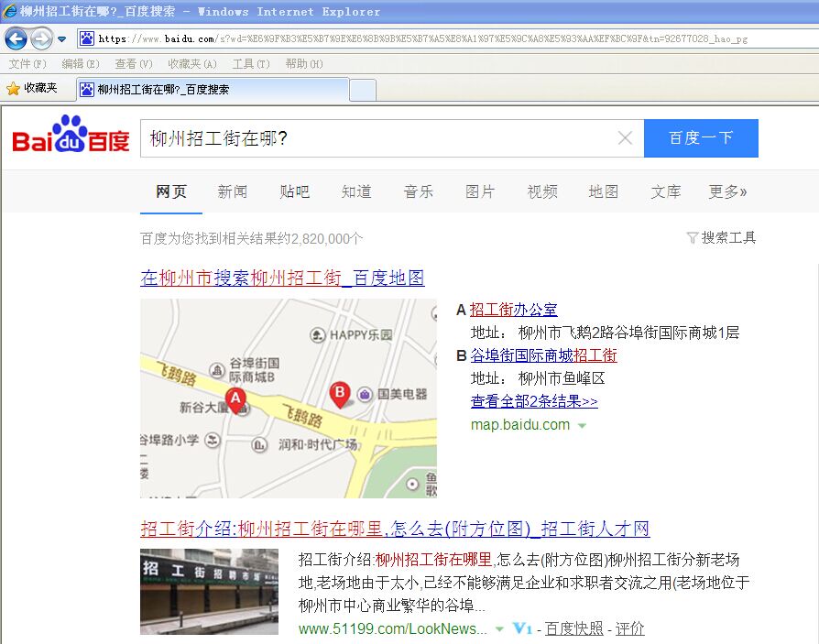The width and height of the screenshot is (819, 644).
Task: Click the browser Back arrow button
Action: 16,38
